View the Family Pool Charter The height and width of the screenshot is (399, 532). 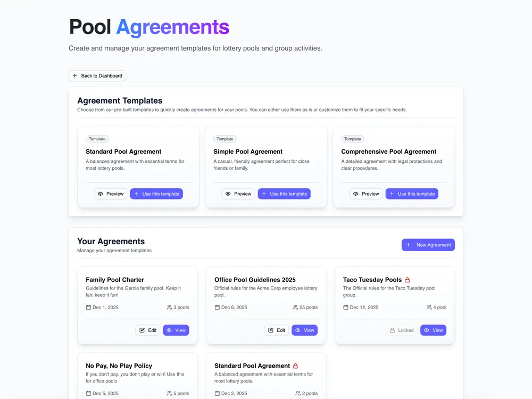176,330
